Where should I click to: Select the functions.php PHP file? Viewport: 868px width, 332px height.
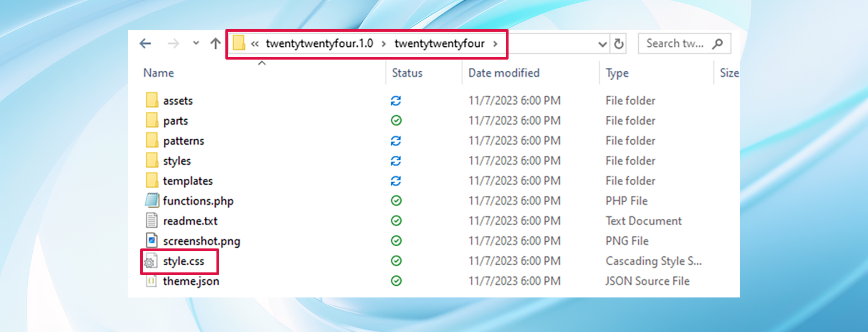pos(198,201)
